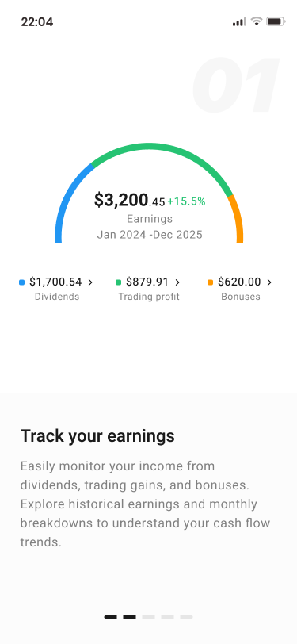Jump to the fifth onboarding page indicator

pyautogui.click(x=186, y=617)
